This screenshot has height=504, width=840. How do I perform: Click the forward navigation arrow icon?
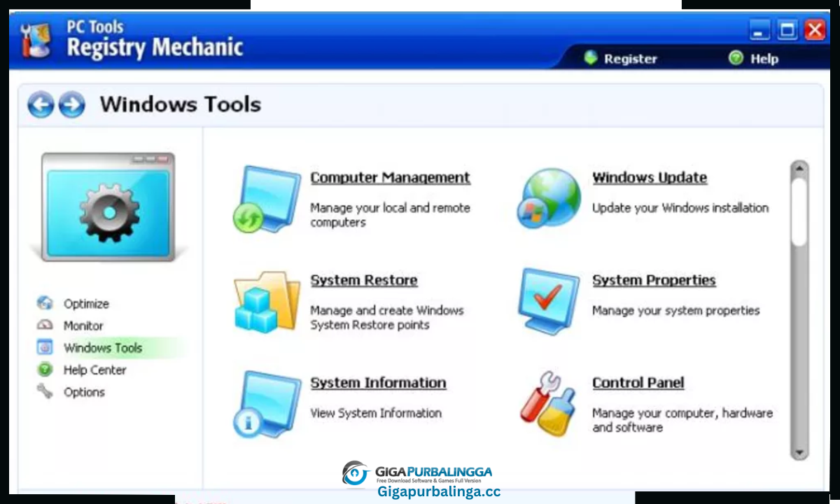tap(71, 105)
